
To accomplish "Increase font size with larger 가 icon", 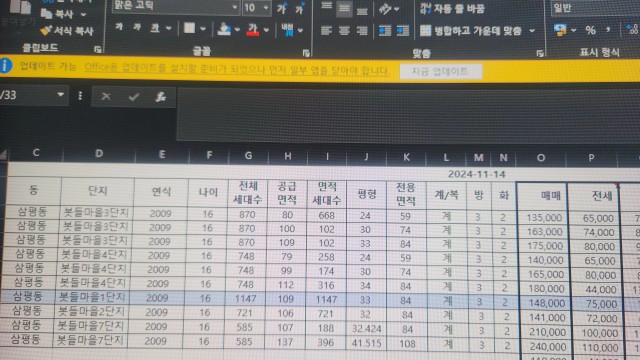I will (x=281, y=9).
